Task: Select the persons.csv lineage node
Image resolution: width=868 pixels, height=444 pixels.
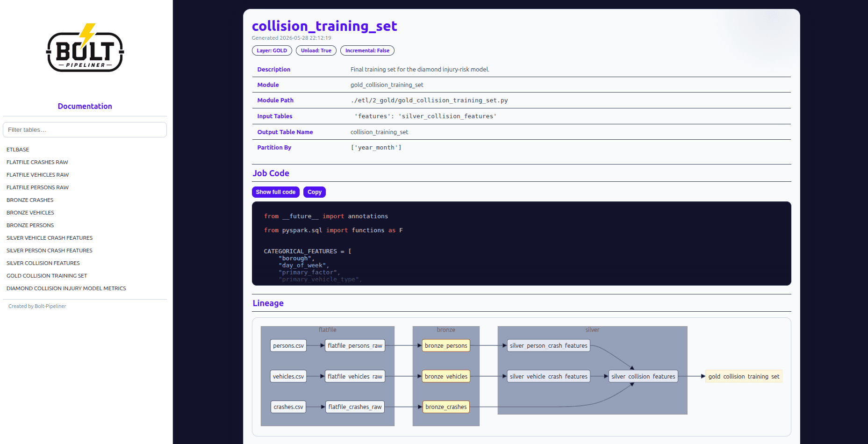Action: coord(288,346)
